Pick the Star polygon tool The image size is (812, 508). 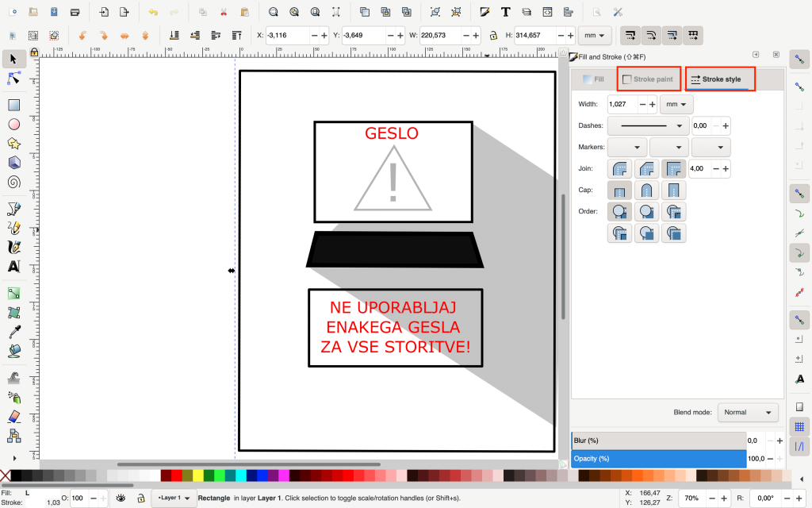pyautogui.click(x=14, y=144)
